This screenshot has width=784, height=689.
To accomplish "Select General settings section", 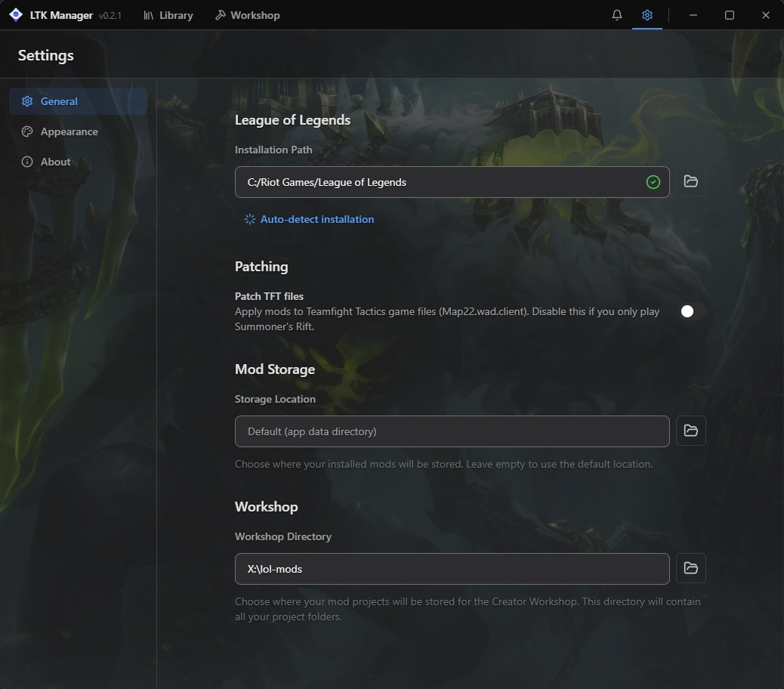I will click(78, 101).
